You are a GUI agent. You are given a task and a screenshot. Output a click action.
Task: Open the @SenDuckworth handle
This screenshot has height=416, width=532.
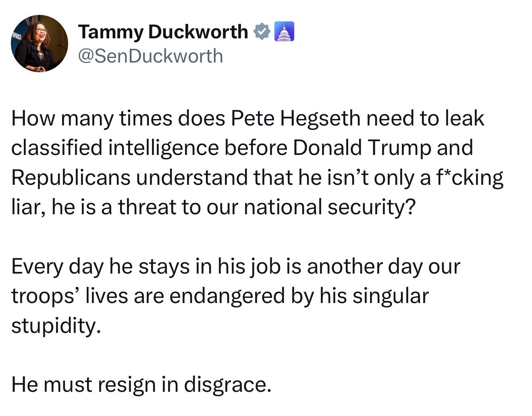[x=150, y=56]
